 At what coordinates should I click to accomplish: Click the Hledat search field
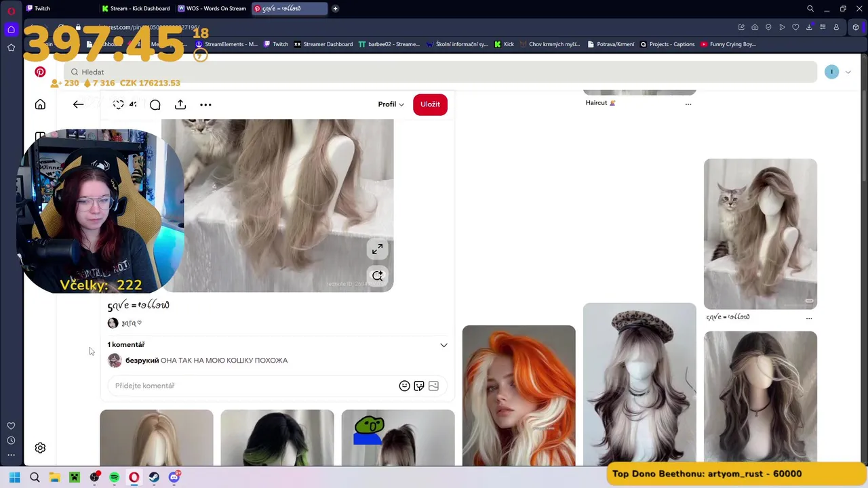(441, 72)
